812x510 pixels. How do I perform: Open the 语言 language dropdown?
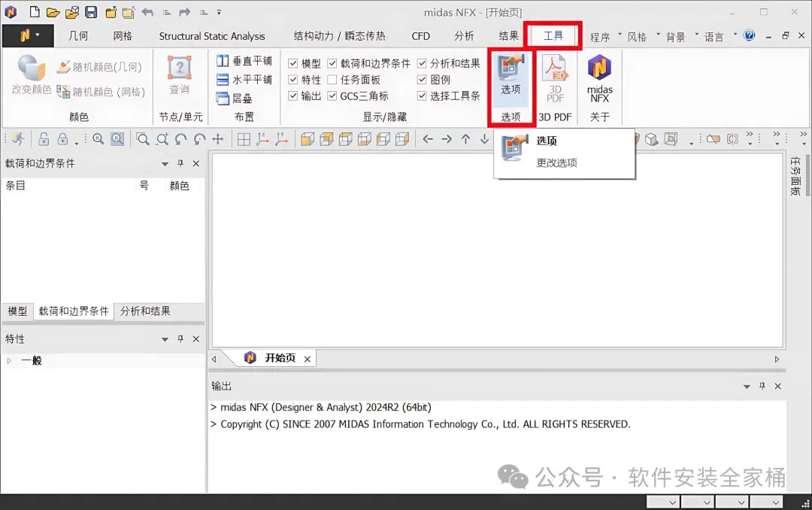720,36
